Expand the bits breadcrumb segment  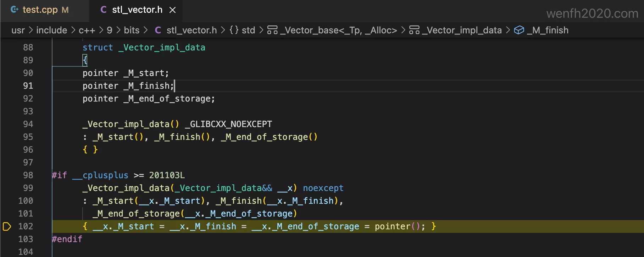tap(132, 30)
